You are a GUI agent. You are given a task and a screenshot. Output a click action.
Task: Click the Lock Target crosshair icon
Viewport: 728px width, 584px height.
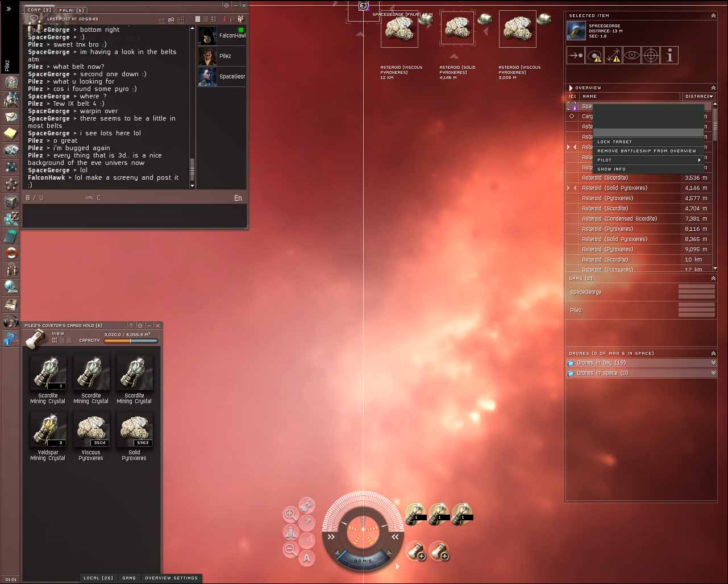[x=651, y=55]
